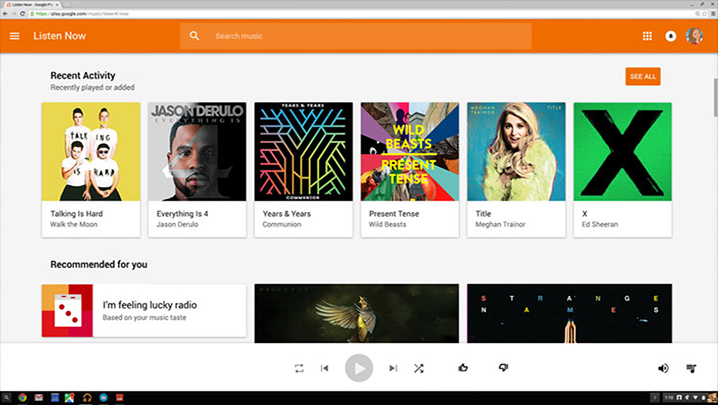Reload the page in browser

pyautogui.click(x=22, y=14)
